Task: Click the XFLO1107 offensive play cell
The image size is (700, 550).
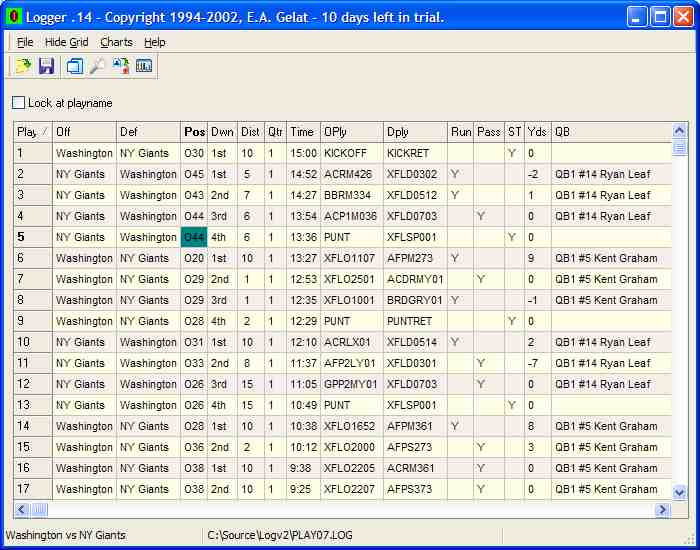Action: 352,258
